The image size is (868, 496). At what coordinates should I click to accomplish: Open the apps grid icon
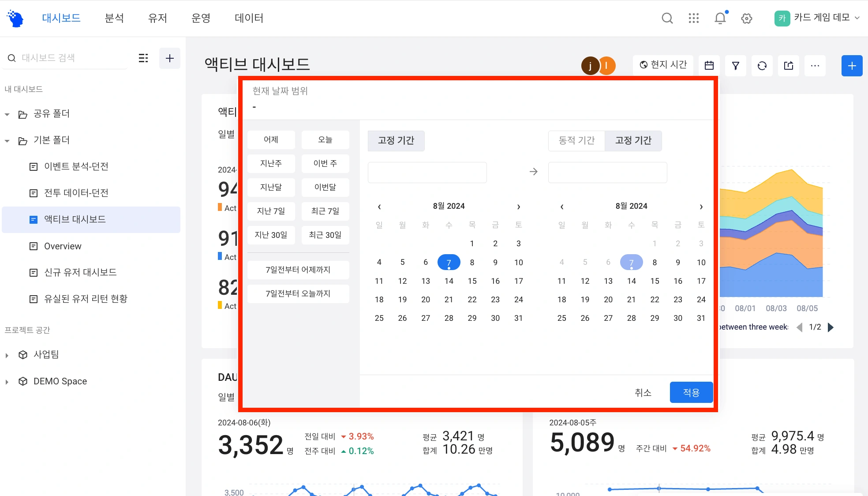[694, 18]
